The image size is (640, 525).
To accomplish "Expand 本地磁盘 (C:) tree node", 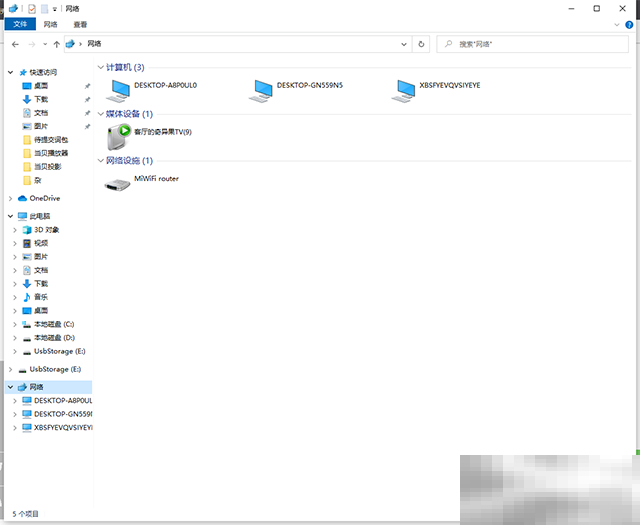I will pos(15,324).
